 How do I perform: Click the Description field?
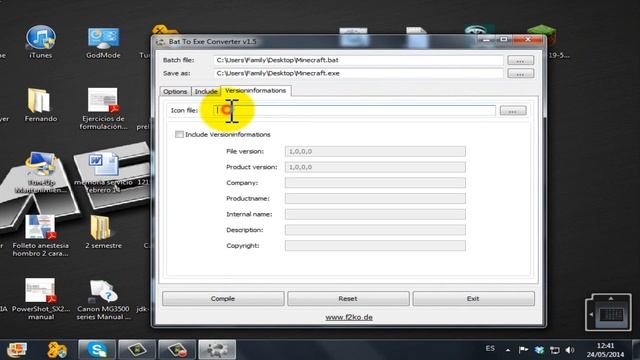click(375, 230)
